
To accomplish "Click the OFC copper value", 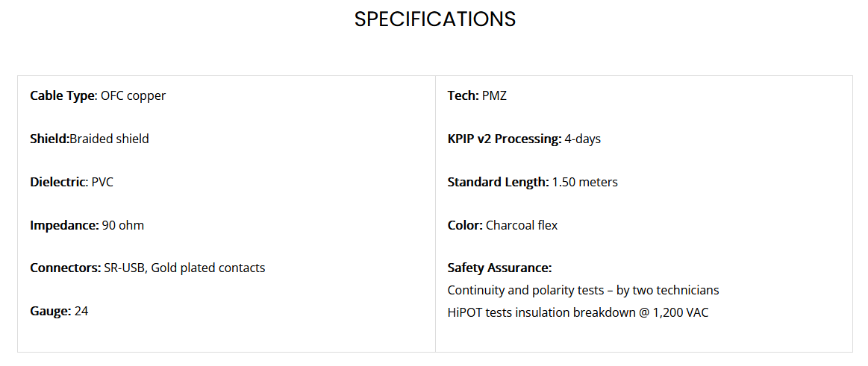I will [x=133, y=95].
